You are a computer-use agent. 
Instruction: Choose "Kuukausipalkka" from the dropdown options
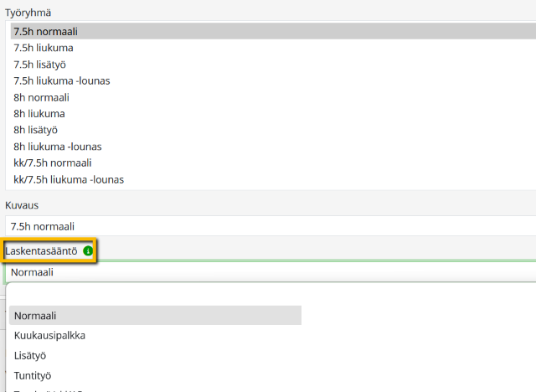pyautogui.click(x=49, y=335)
